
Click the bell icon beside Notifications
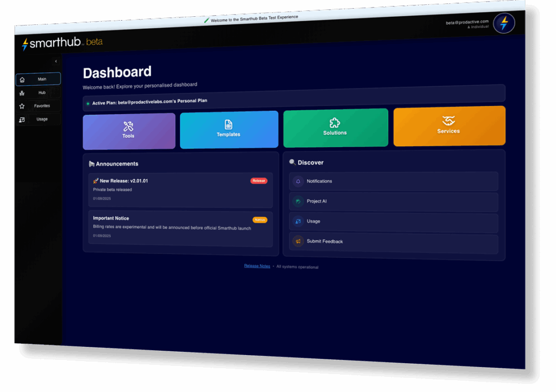point(298,181)
